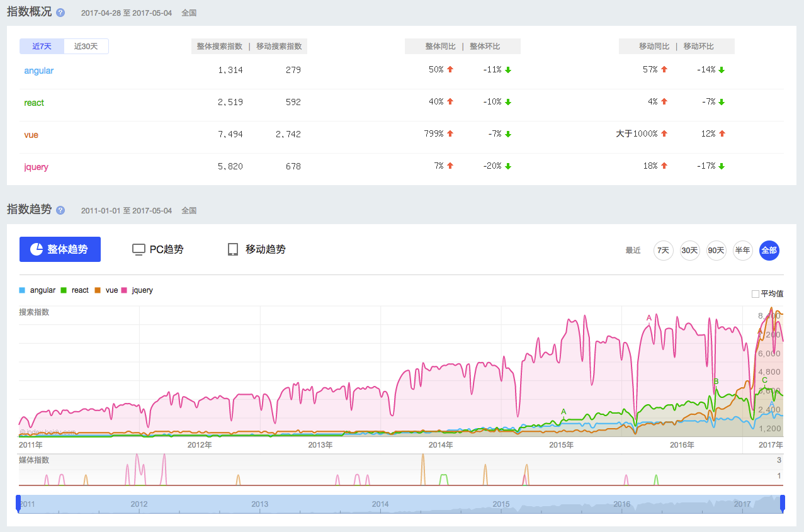Click the 2017-04-28 至 2017-05-04 date range

(x=127, y=13)
